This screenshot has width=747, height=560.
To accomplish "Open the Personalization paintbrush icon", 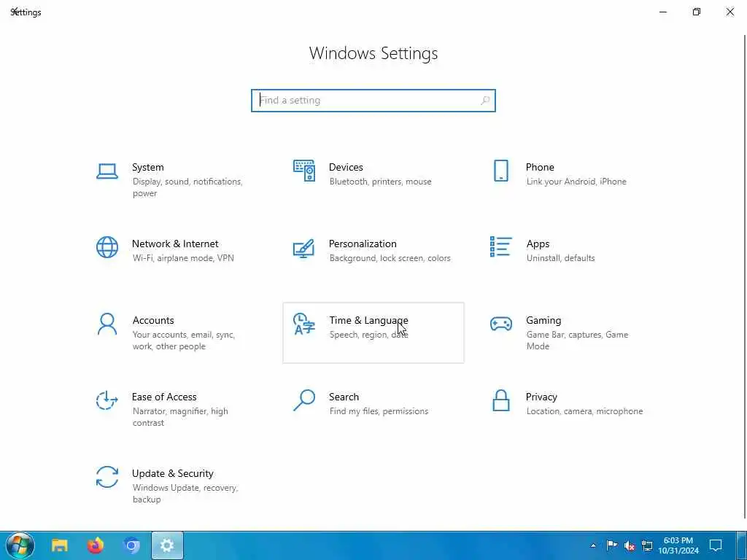I will click(304, 248).
